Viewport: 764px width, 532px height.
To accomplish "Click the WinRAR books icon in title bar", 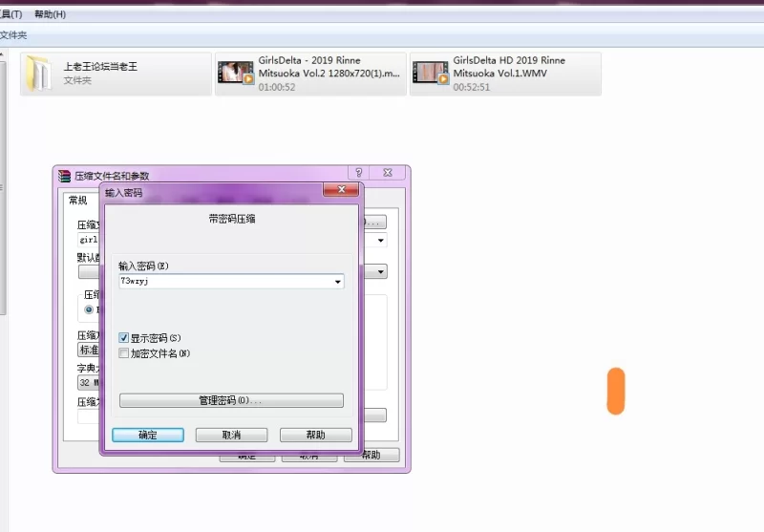I will [65, 176].
